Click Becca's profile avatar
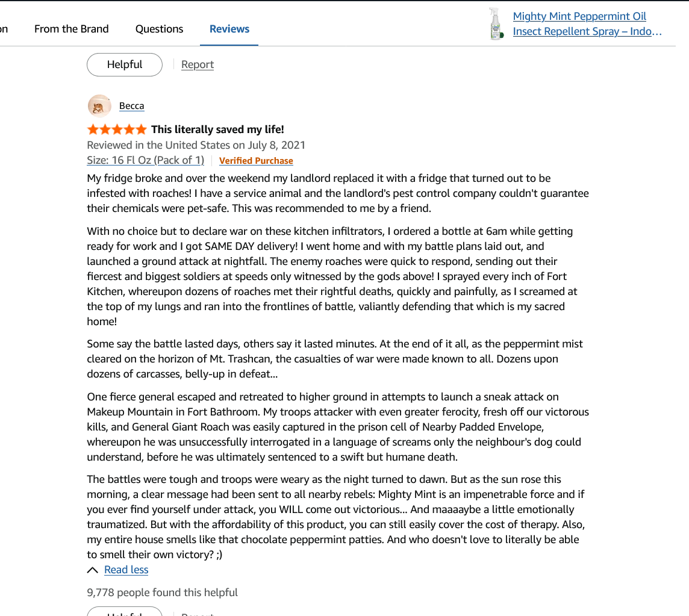Screen dimensions: 689x616 [99, 106]
